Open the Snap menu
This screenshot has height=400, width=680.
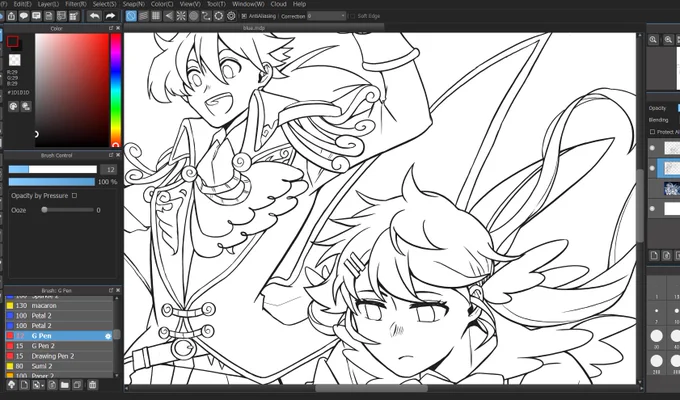coord(134,4)
